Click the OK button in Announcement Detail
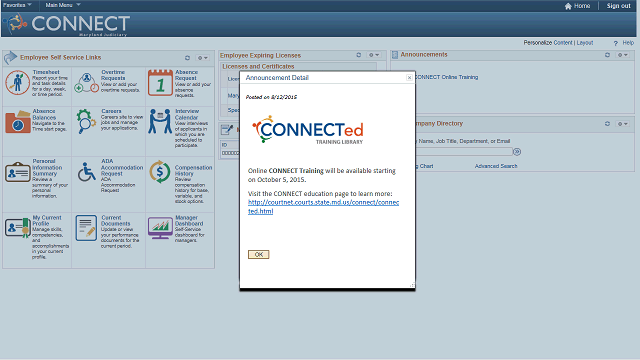Viewport: 640px width, 360px height. point(258,254)
